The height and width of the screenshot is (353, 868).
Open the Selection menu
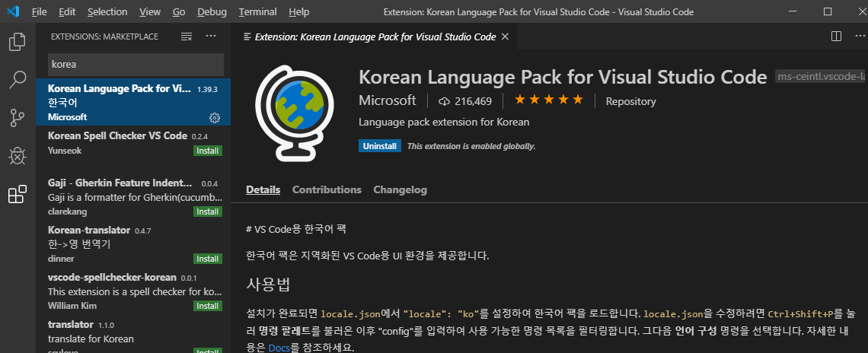pyautogui.click(x=107, y=11)
